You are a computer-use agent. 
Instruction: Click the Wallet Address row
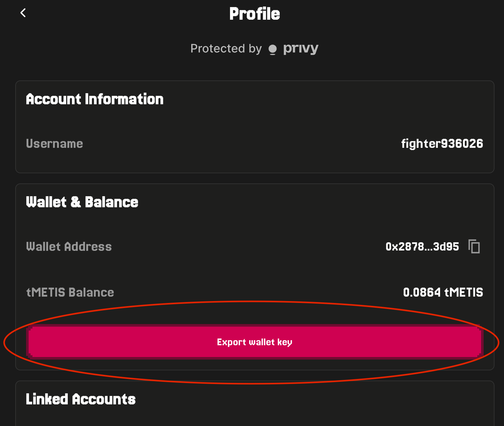pyautogui.click(x=255, y=247)
